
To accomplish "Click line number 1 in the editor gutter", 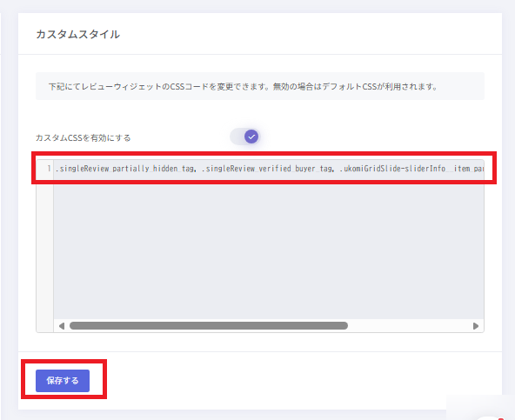I will (49, 169).
